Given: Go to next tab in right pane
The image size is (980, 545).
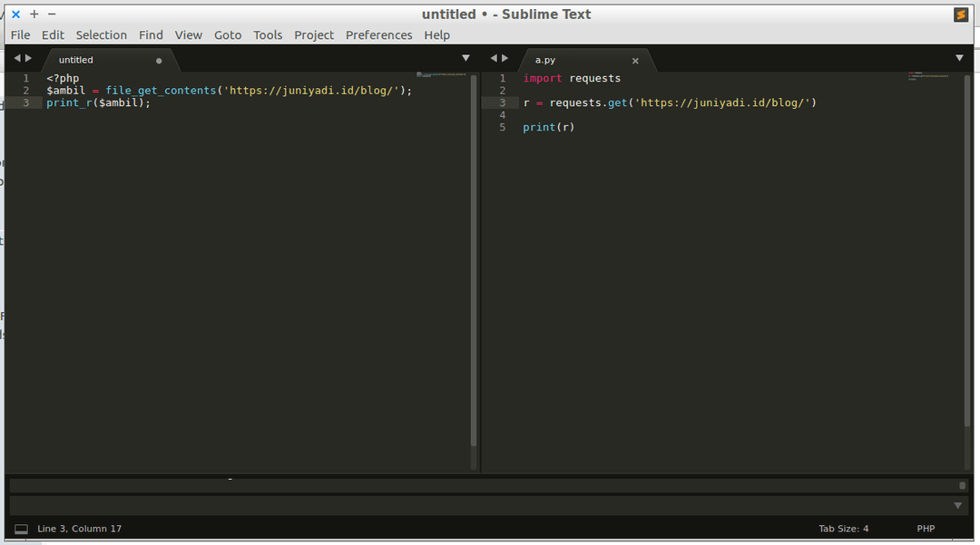Looking at the screenshot, I should click(x=505, y=58).
